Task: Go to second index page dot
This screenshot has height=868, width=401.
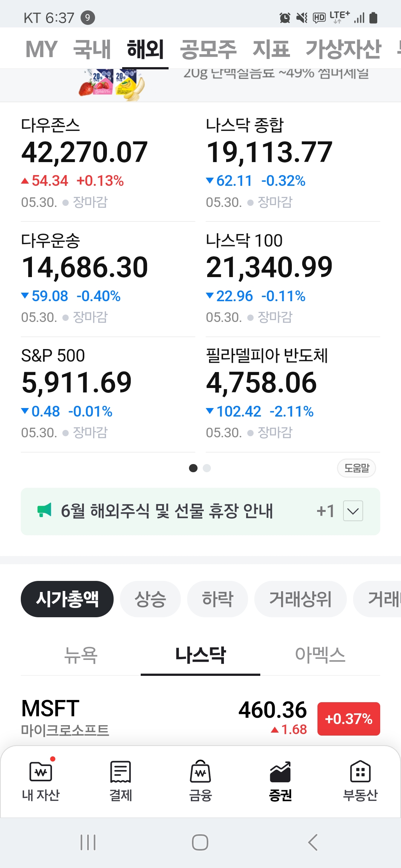Action: pos(207,468)
